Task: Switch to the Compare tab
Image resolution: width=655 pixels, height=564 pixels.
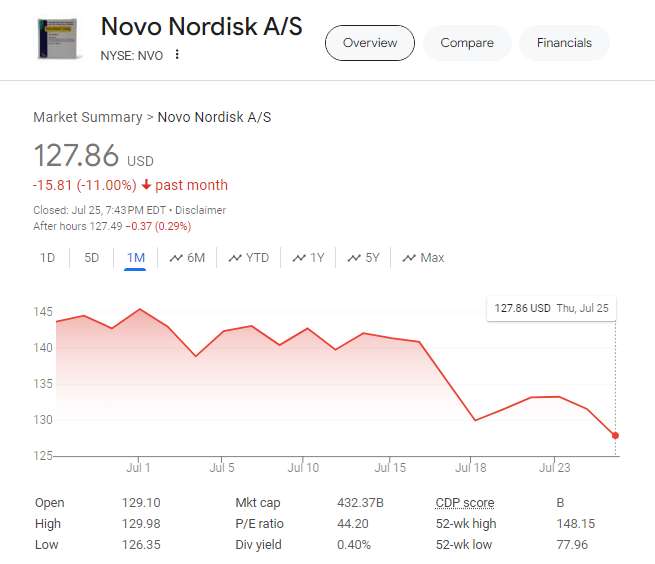Action: click(x=467, y=43)
